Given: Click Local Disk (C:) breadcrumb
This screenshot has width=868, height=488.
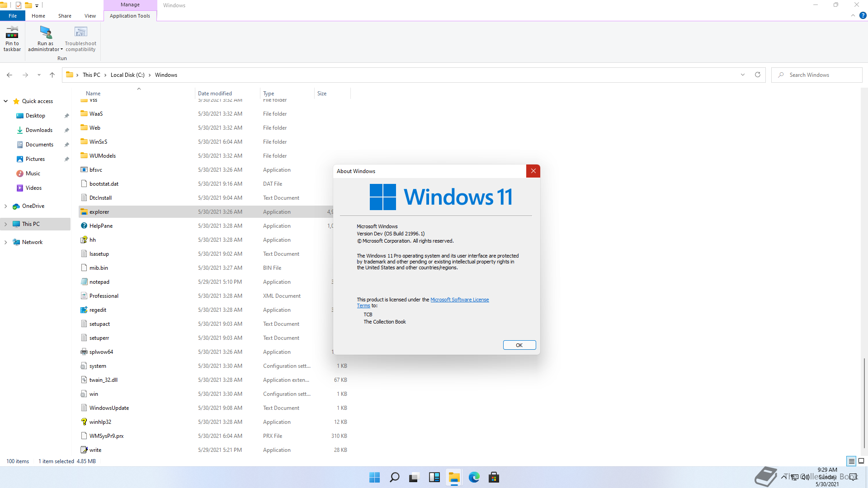Looking at the screenshot, I should [127, 75].
